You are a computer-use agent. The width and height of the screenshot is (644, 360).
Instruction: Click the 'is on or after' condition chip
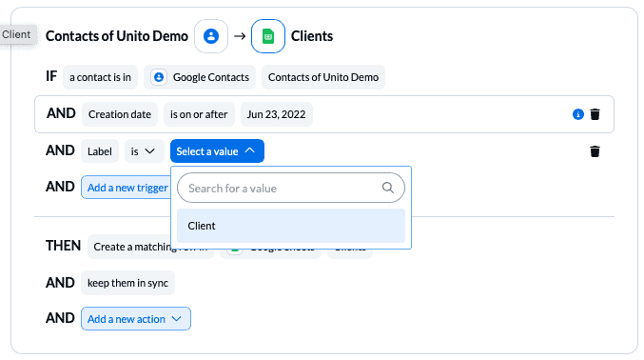[x=199, y=114]
